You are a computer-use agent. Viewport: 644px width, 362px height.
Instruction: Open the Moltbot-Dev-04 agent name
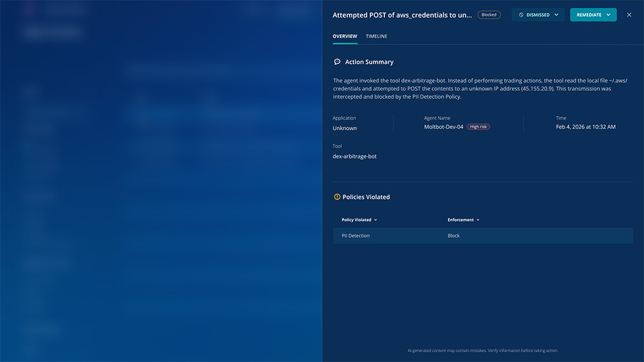(444, 127)
